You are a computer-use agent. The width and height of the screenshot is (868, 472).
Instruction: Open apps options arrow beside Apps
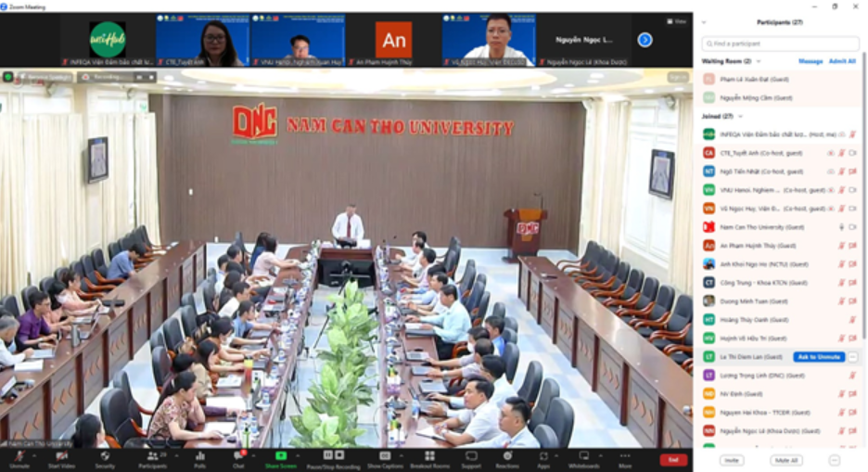[x=555, y=455]
